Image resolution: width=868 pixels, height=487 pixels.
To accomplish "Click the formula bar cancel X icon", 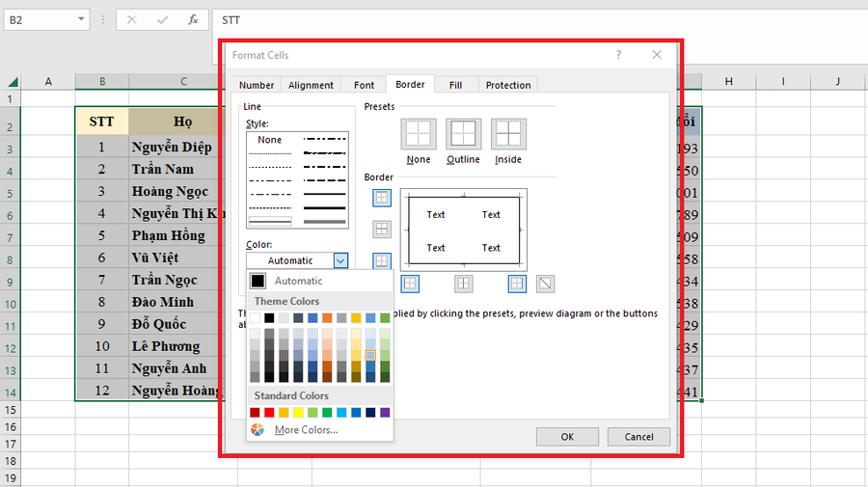I will (x=132, y=20).
